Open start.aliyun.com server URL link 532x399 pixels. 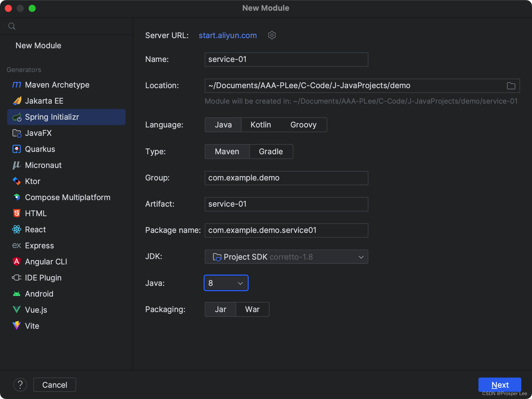(228, 35)
